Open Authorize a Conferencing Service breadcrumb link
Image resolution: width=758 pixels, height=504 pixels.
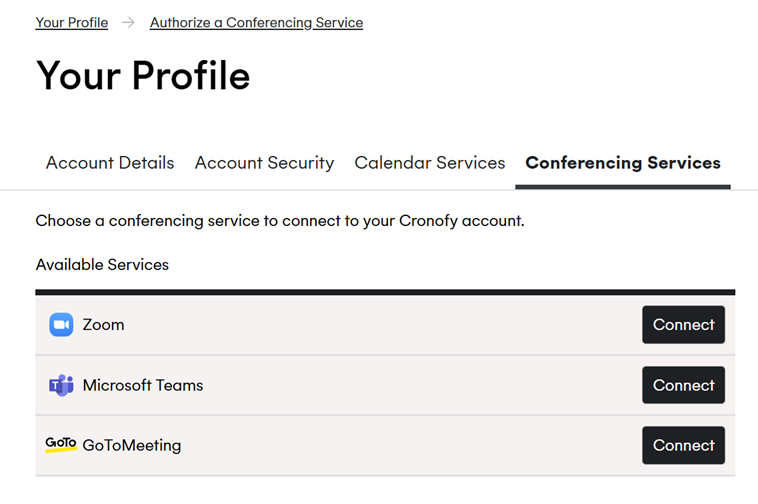(256, 23)
